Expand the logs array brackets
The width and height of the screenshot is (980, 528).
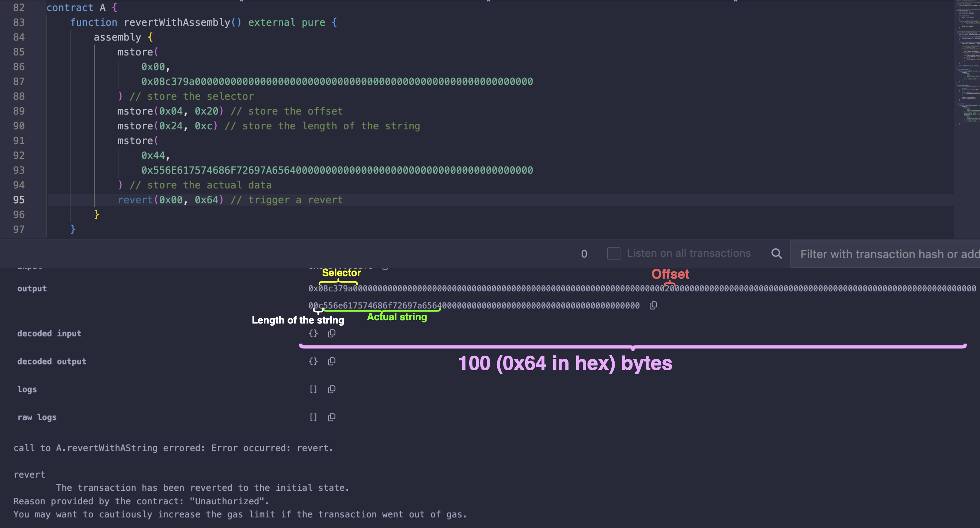(313, 389)
